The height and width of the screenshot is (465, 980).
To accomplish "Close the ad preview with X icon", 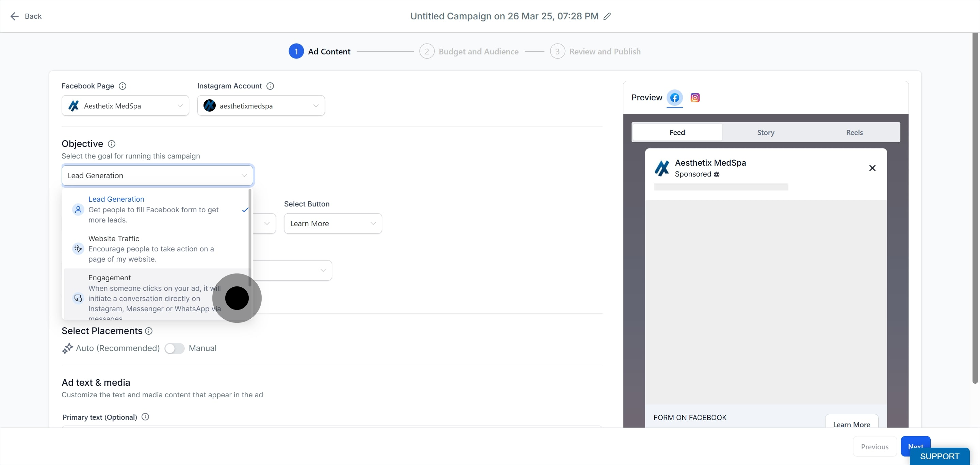I will coord(872,168).
